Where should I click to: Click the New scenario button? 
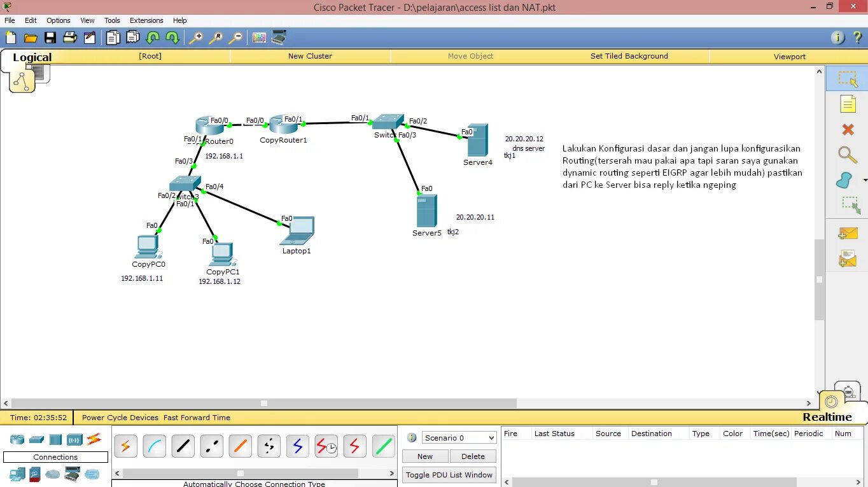click(425, 456)
